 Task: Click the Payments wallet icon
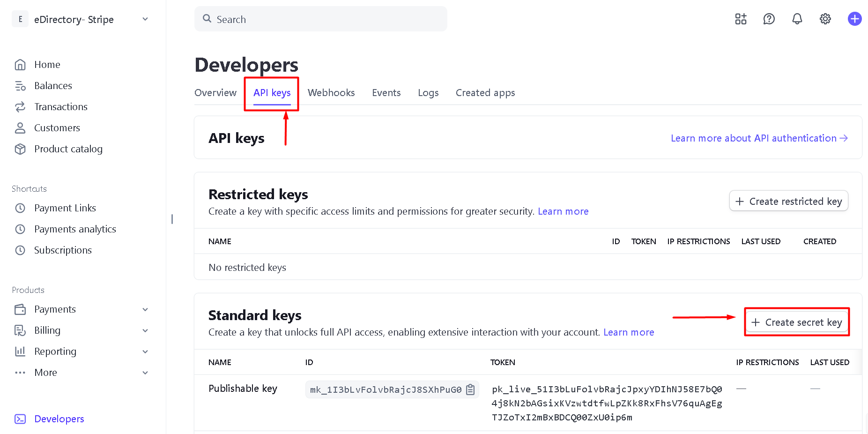pos(20,309)
